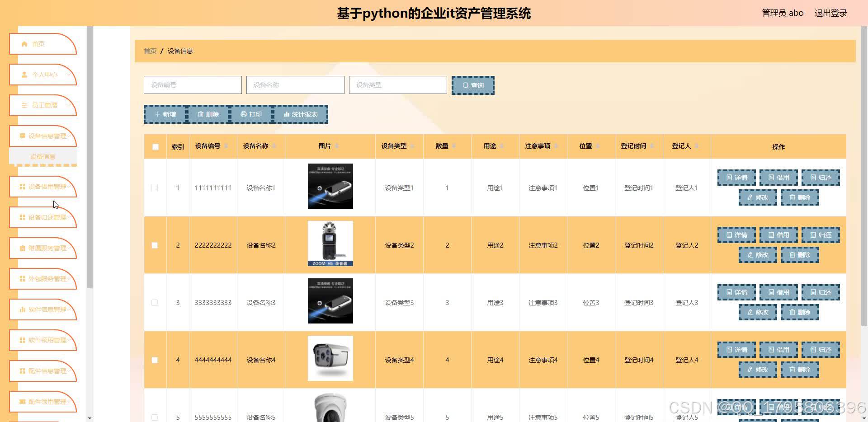This screenshot has height=422, width=868.
Task: Open the 统计报表 statistics report
Action: tap(300, 114)
